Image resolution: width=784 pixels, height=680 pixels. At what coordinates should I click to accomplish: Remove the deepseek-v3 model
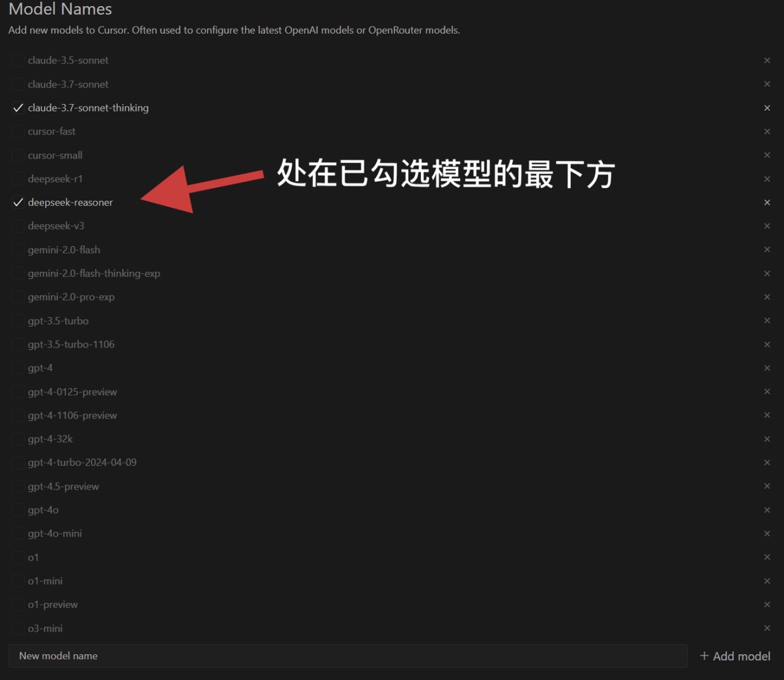click(x=767, y=226)
